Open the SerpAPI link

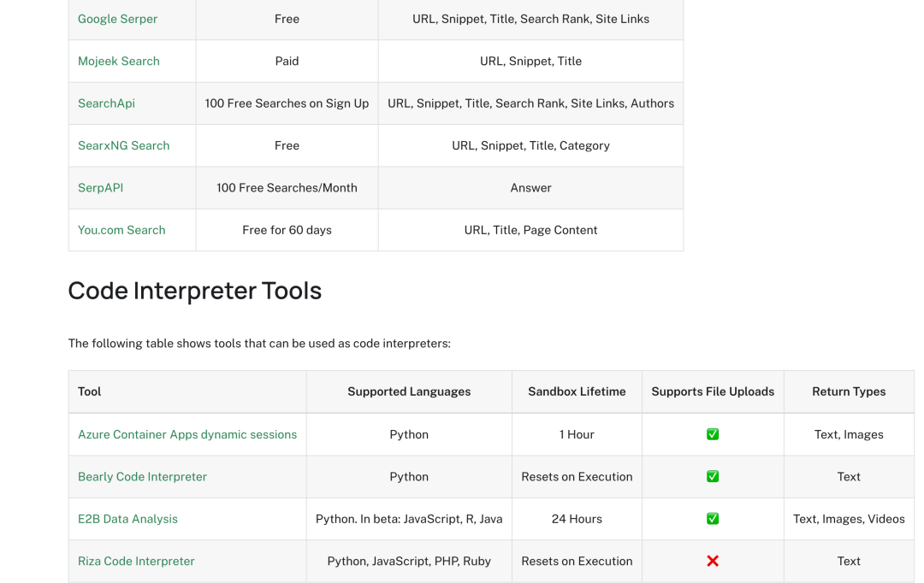(x=100, y=188)
